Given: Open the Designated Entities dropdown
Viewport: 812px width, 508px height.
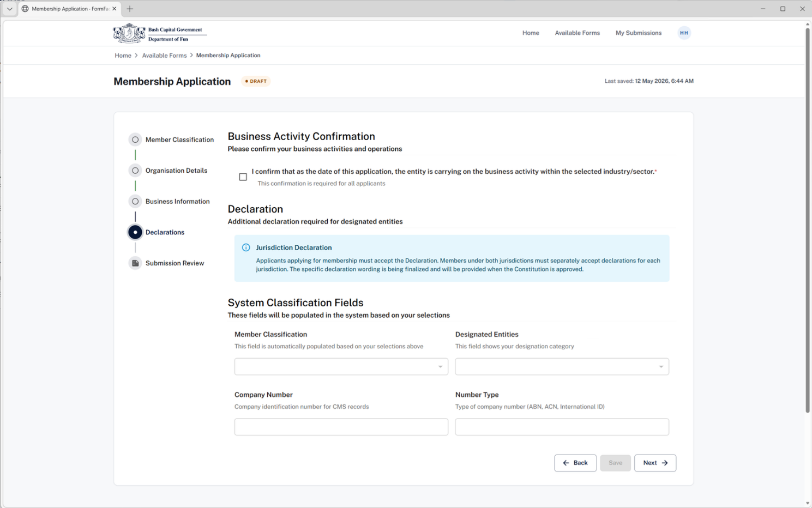Looking at the screenshot, I should coord(562,366).
